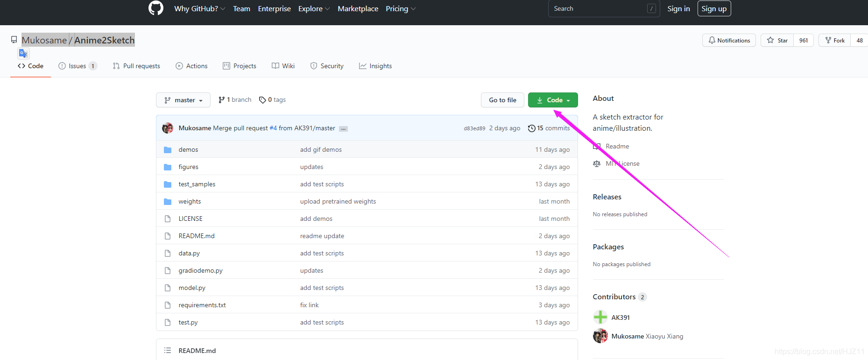Click the commits history clock icon
Viewport: 868px width, 360px height.
tap(531, 128)
